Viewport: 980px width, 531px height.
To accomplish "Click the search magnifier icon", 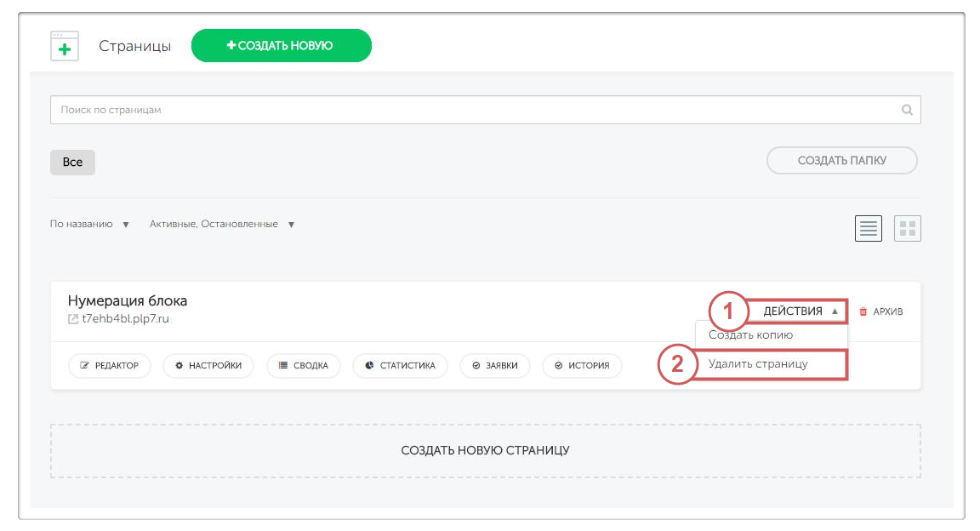I will (x=907, y=110).
